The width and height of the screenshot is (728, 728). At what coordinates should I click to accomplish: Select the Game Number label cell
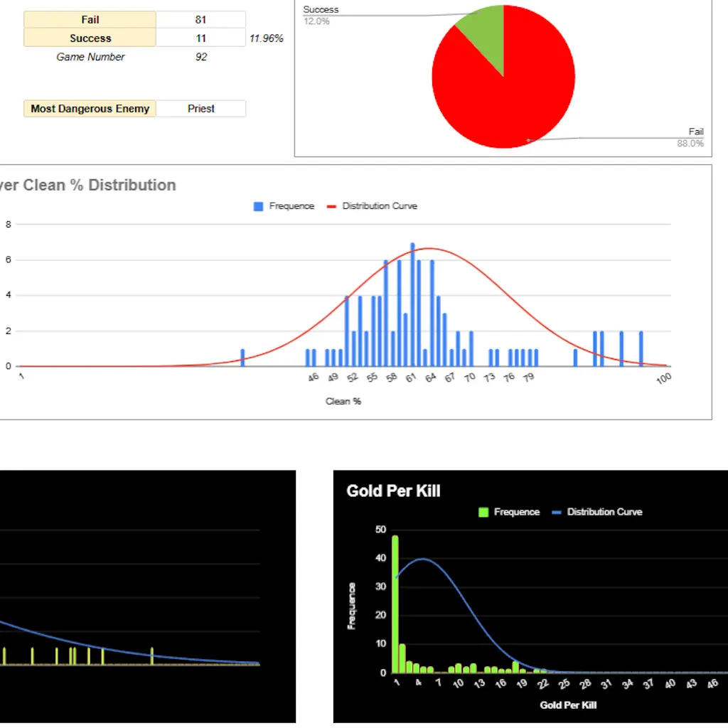pyautogui.click(x=90, y=57)
